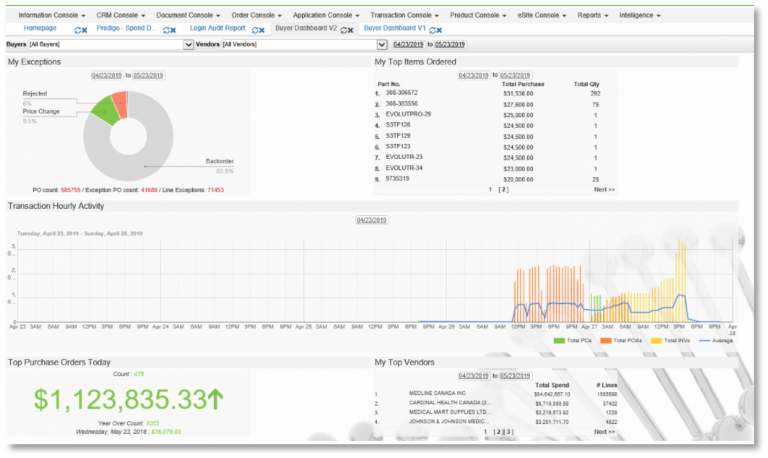768x458 pixels.
Task: Refresh the Buyer Dashboard V2 tab
Action: (x=343, y=30)
